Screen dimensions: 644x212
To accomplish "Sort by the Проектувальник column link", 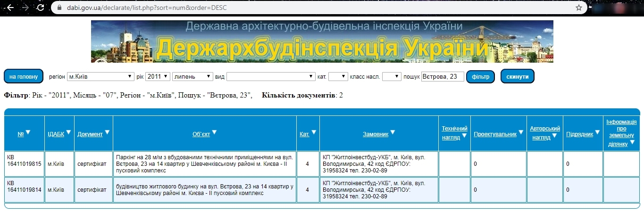I will (495, 134).
